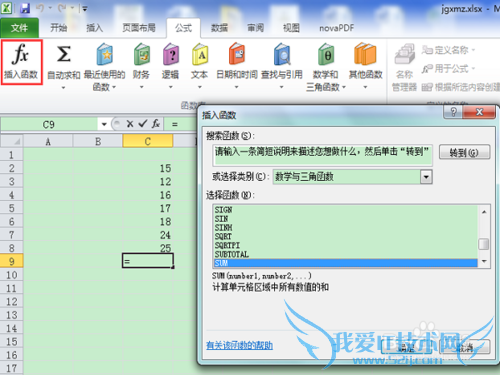This screenshot has width=500, height=375.
Task: Select column C header
Action: pos(148,141)
